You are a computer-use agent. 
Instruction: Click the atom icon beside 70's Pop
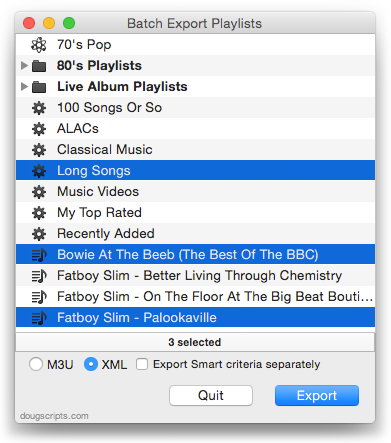39,45
